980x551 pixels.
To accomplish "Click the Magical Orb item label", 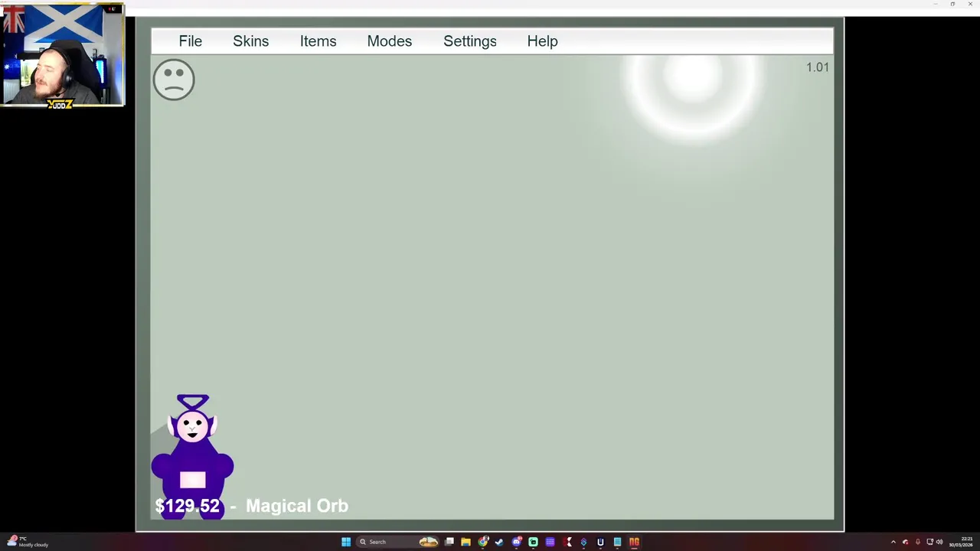I will pos(297,506).
